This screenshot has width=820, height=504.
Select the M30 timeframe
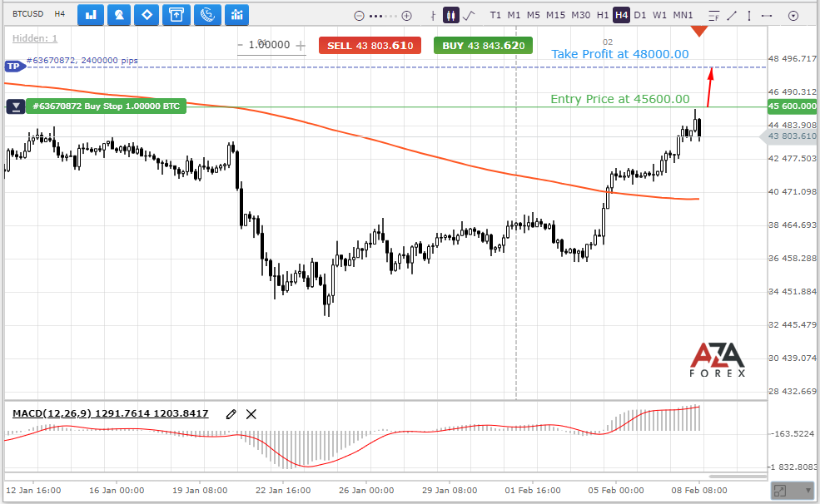(x=580, y=15)
